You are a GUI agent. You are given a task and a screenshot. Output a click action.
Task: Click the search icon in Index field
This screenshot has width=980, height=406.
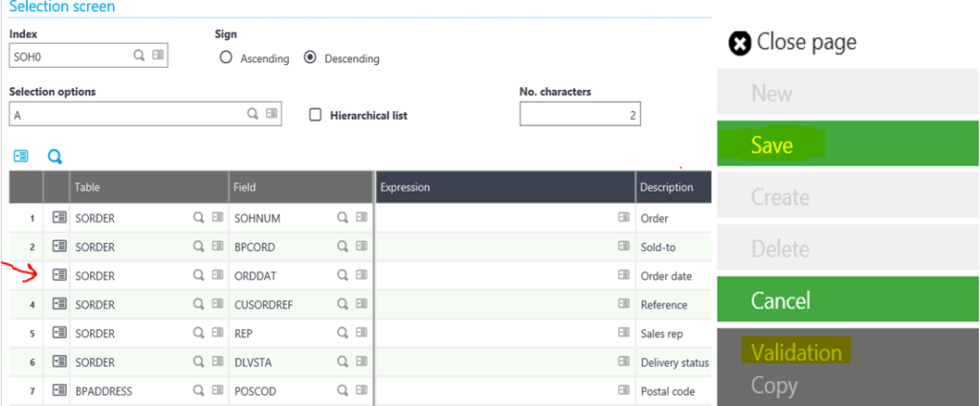coord(140,56)
